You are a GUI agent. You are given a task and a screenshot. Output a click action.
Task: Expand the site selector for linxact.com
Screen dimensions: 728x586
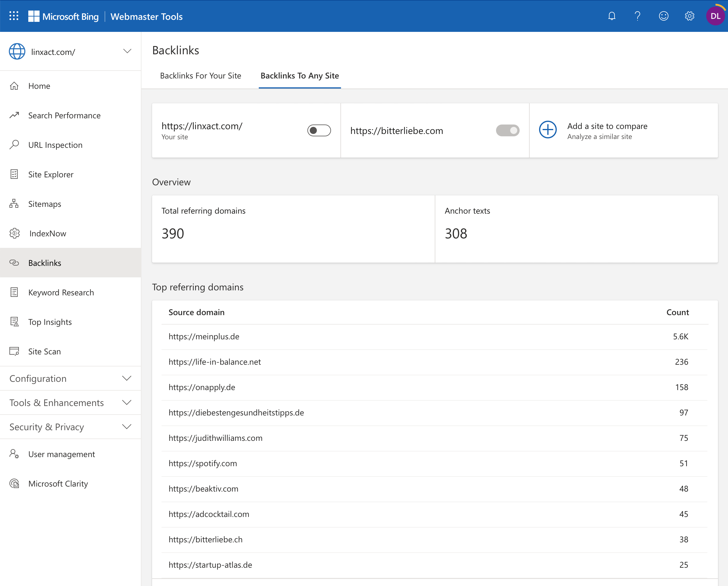pyautogui.click(x=127, y=51)
